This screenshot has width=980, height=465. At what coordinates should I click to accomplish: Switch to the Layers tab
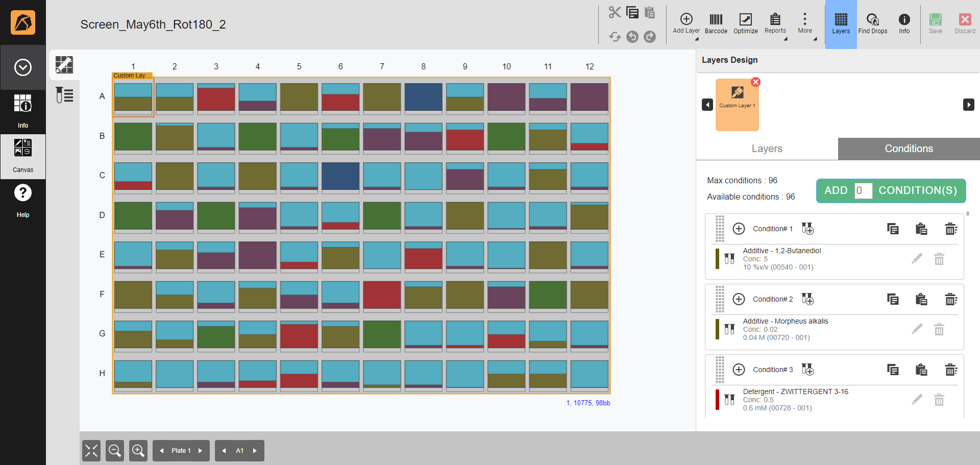point(767,149)
